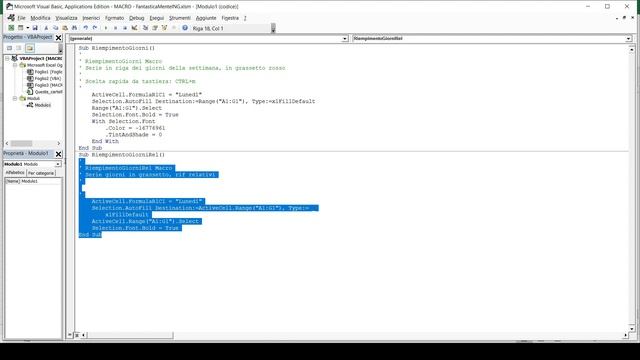Open the Esegui menu
This screenshot has width=640, height=360.
tap(156, 18)
